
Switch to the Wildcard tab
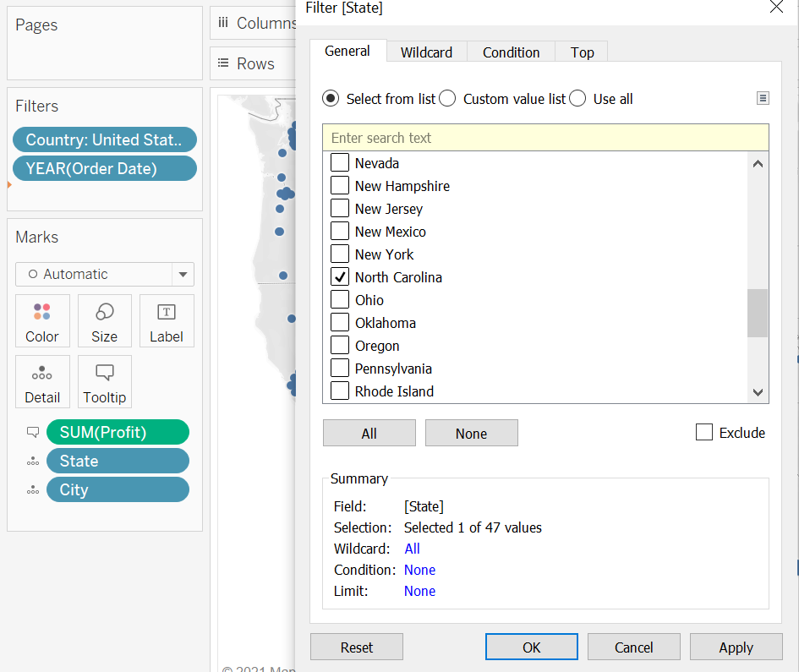coord(426,52)
